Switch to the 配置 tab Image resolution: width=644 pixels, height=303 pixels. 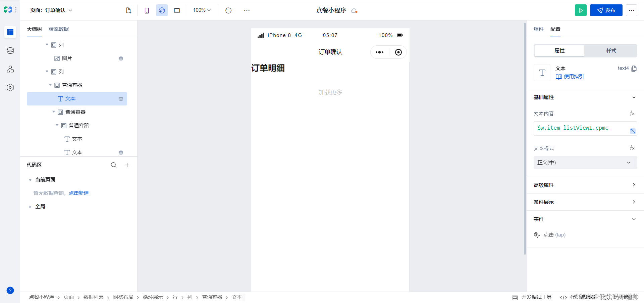pyautogui.click(x=555, y=29)
